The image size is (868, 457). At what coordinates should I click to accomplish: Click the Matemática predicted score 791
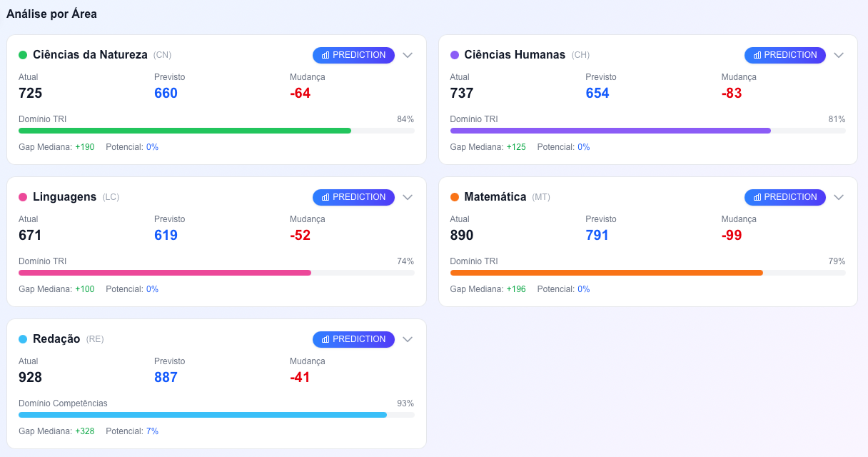(x=597, y=235)
